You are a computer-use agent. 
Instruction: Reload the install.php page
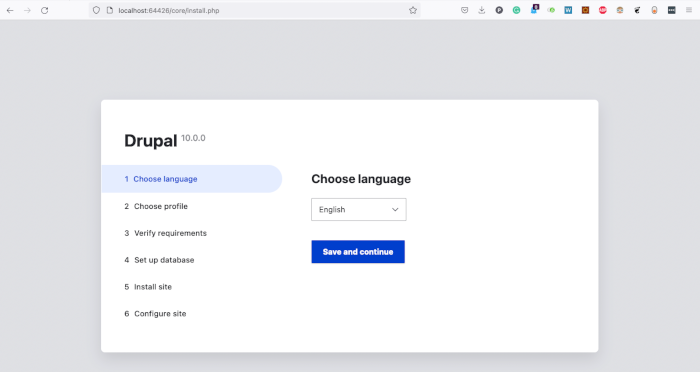(45, 10)
